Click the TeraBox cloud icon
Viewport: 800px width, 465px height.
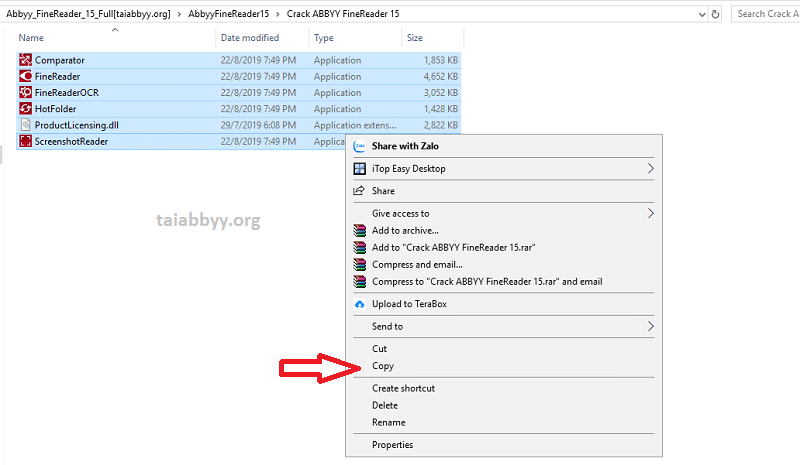[x=360, y=304]
